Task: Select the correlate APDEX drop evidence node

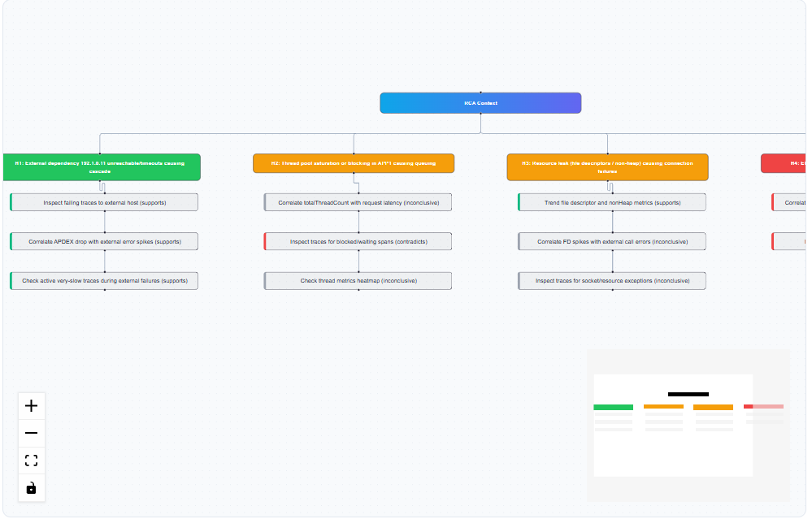Action: coord(103,241)
